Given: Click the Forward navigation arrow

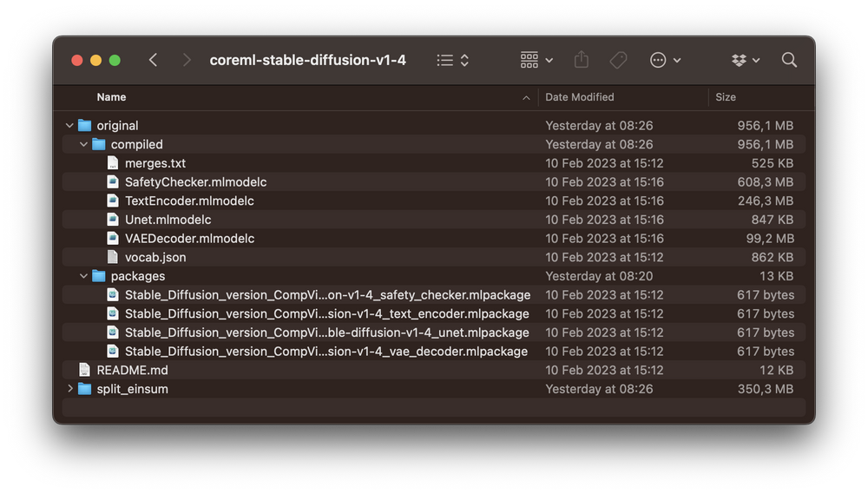Looking at the screenshot, I should pos(187,60).
